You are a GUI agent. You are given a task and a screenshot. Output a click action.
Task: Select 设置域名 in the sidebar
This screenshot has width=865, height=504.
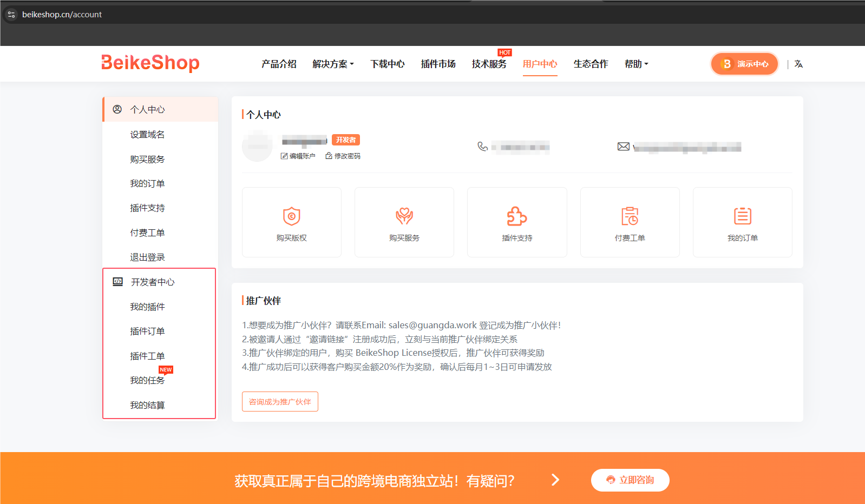tap(147, 134)
